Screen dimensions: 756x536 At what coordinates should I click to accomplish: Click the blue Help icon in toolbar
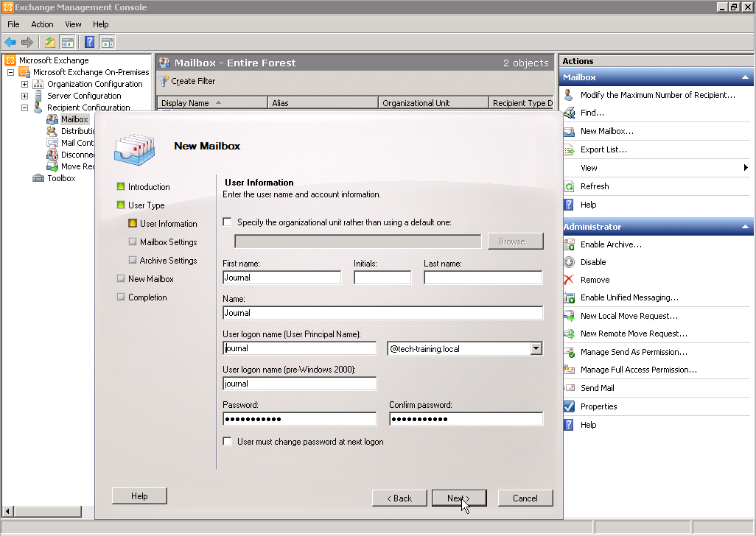tap(89, 42)
